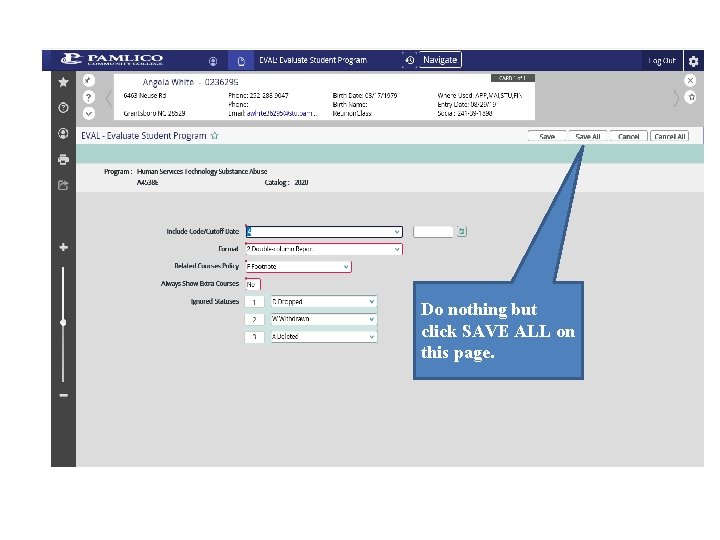Click the Navigate button

[440, 60]
